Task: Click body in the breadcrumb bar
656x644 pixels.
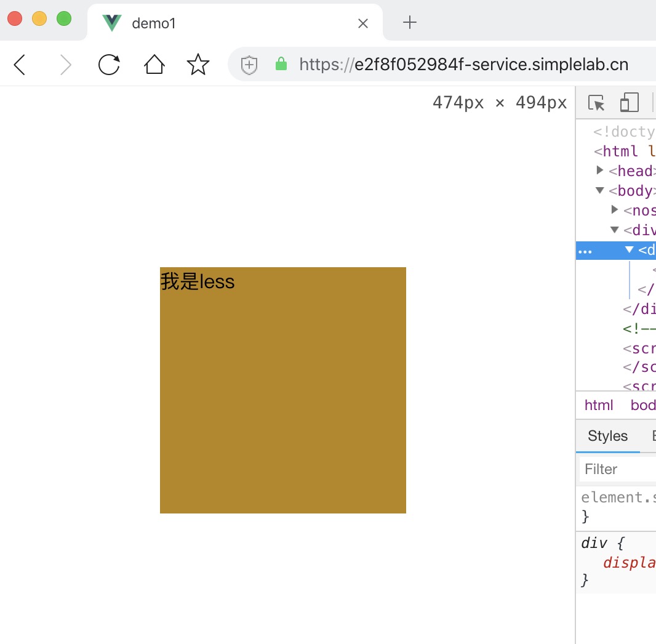Action: click(x=643, y=405)
